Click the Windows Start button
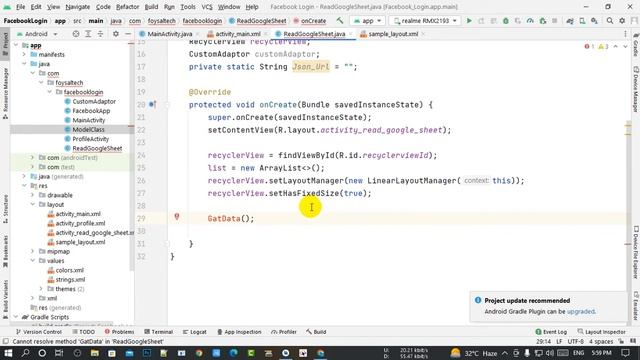This screenshot has height=360, width=640. (x=8, y=353)
